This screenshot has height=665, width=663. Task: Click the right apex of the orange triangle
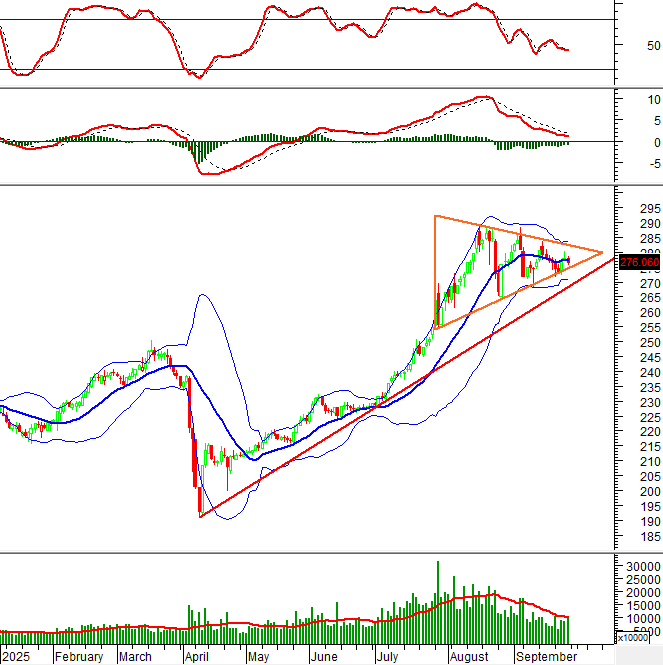tap(603, 253)
